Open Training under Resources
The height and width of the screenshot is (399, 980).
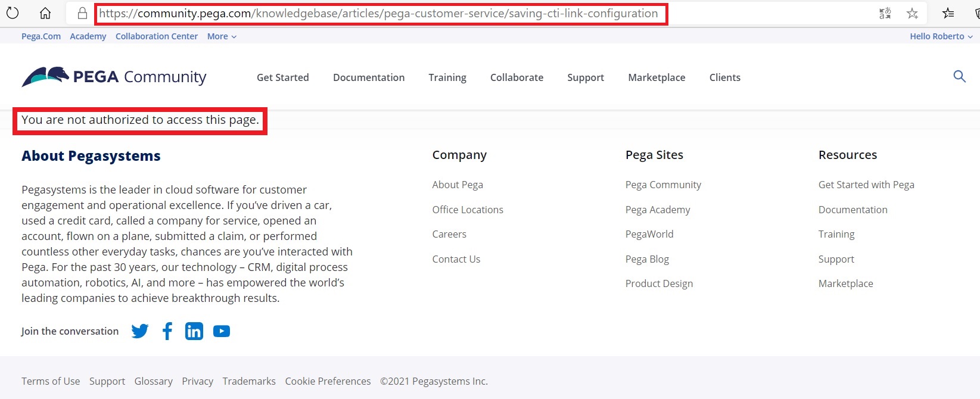tap(836, 234)
